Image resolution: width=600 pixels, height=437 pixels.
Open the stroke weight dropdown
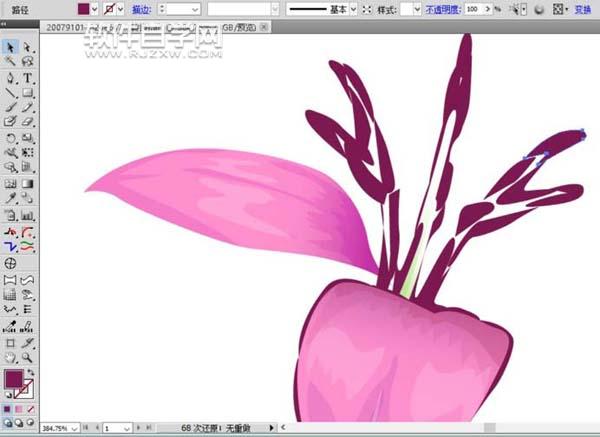pos(193,9)
